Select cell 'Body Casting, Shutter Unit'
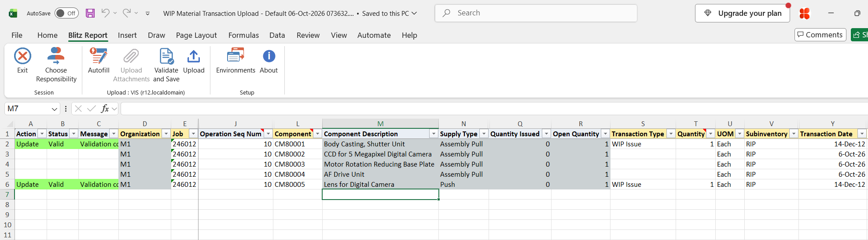Viewport: 868px width, 240px height. coord(380,144)
